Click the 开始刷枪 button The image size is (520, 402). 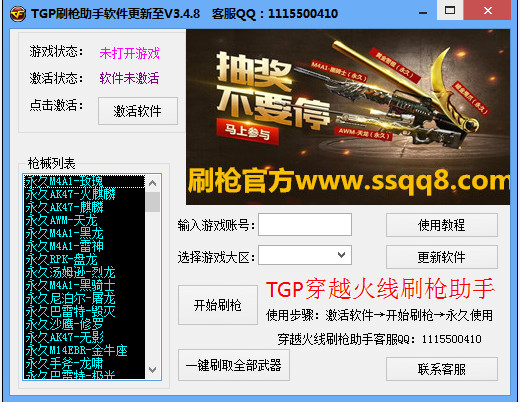(218, 305)
